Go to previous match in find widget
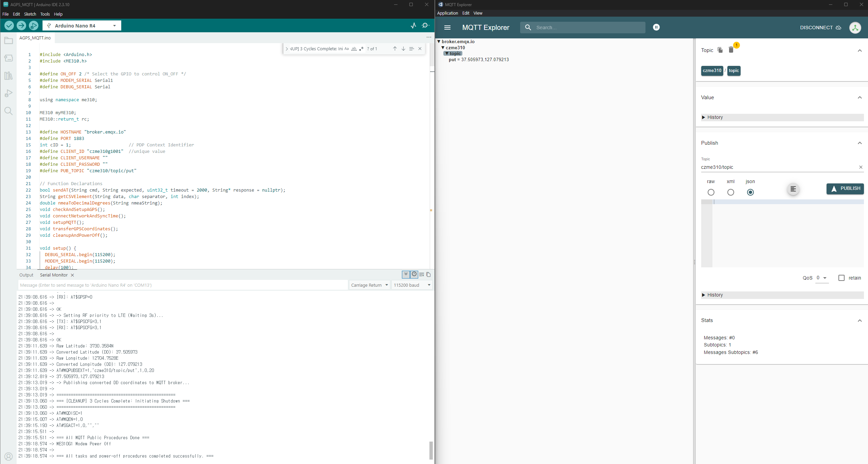The width and height of the screenshot is (868, 464). 395,49
